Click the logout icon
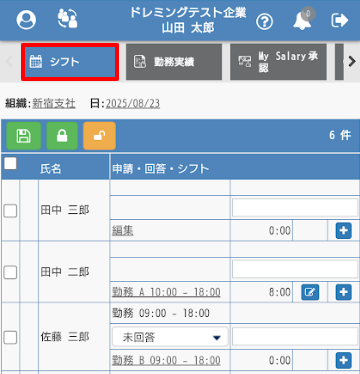 coord(340,20)
